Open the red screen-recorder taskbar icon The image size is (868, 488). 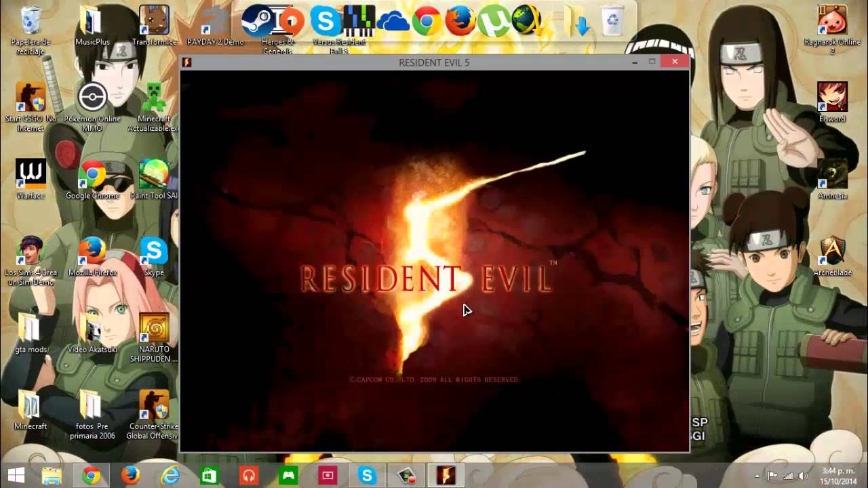pos(328,475)
